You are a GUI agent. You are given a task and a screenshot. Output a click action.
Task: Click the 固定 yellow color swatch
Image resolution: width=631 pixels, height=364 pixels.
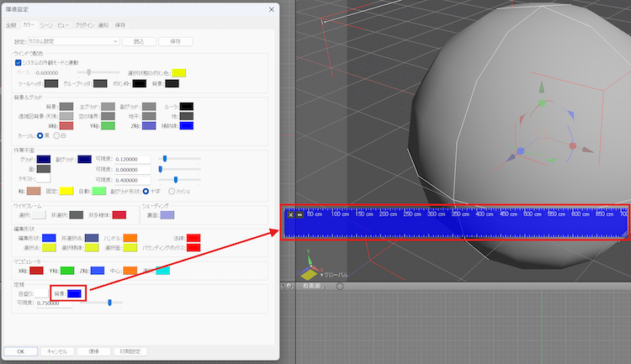[x=66, y=192]
